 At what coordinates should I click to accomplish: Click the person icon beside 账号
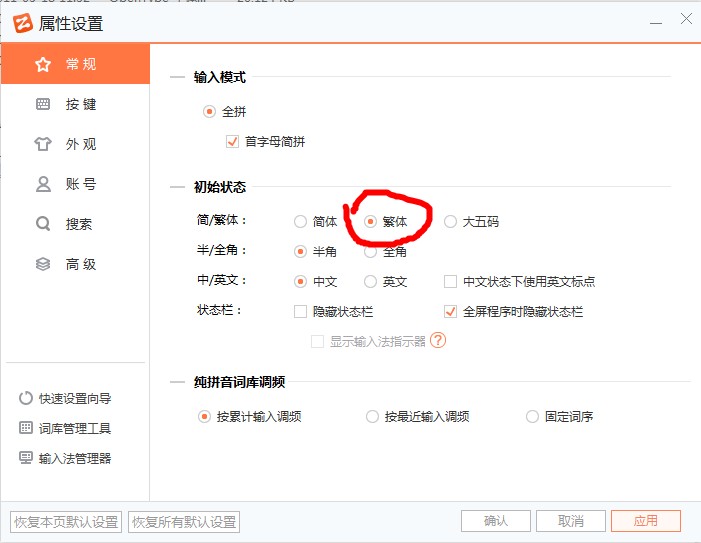pyautogui.click(x=43, y=184)
